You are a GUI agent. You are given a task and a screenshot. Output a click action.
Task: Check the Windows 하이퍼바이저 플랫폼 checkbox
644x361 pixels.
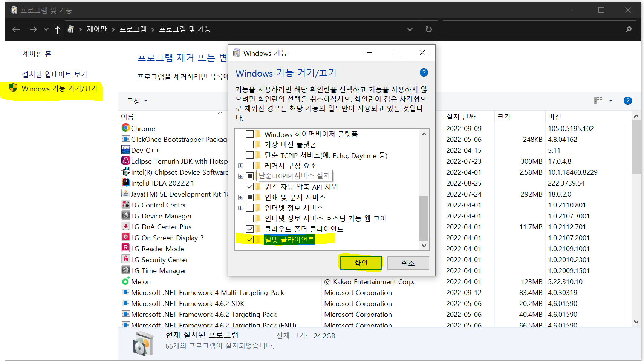249,134
